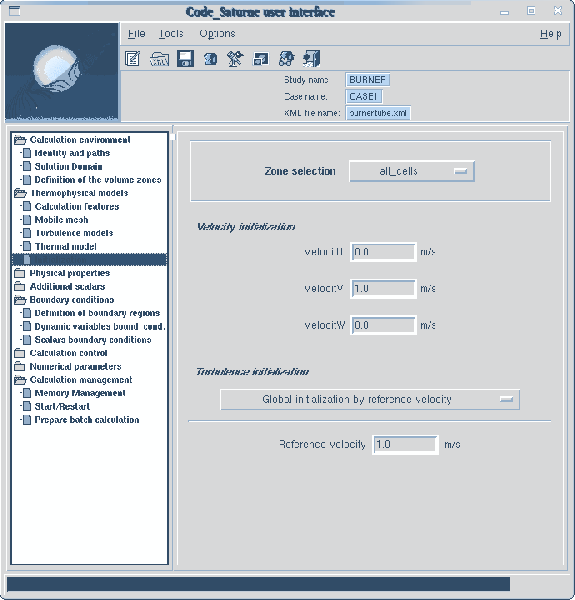Expand the Numerical parameters folder
The height and width of the screenshot is (600, 575).
pyautogui.click(x=20, y=366)
